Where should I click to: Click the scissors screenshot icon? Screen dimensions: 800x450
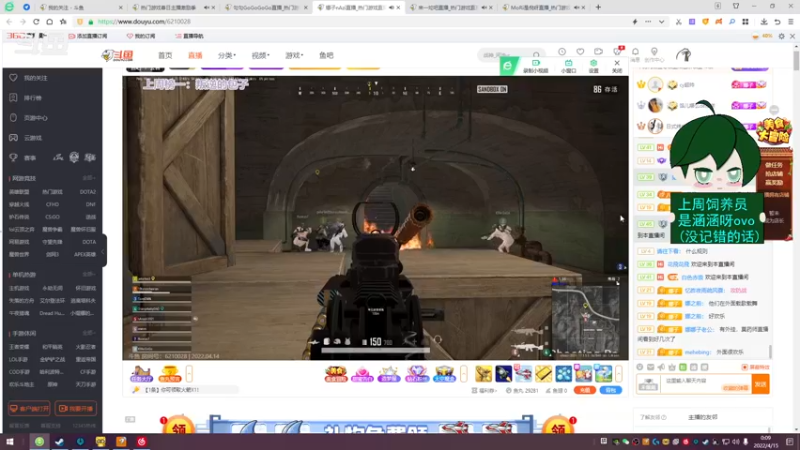(678, 22)
